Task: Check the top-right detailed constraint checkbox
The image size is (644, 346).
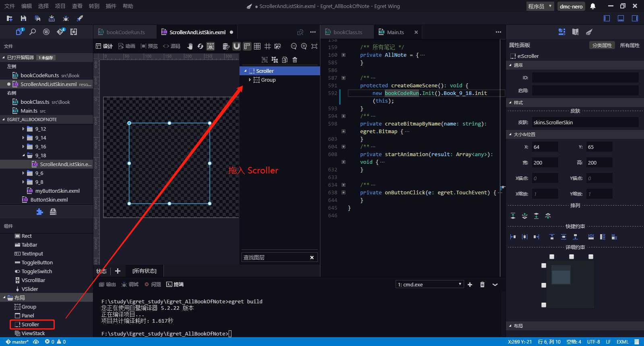Action: (x=591, y=257)
